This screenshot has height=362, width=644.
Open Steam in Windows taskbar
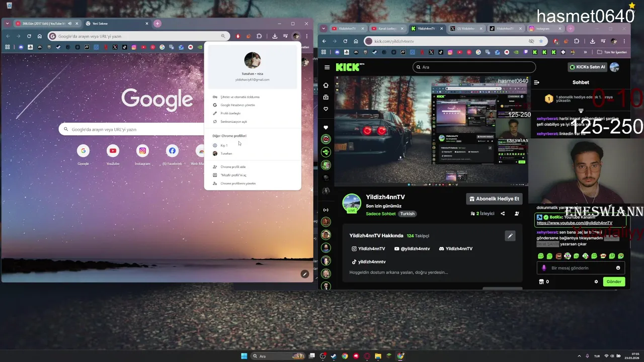pos(334,356)
